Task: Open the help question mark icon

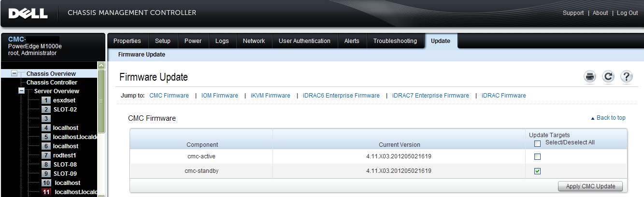Action: pos(627,77)
